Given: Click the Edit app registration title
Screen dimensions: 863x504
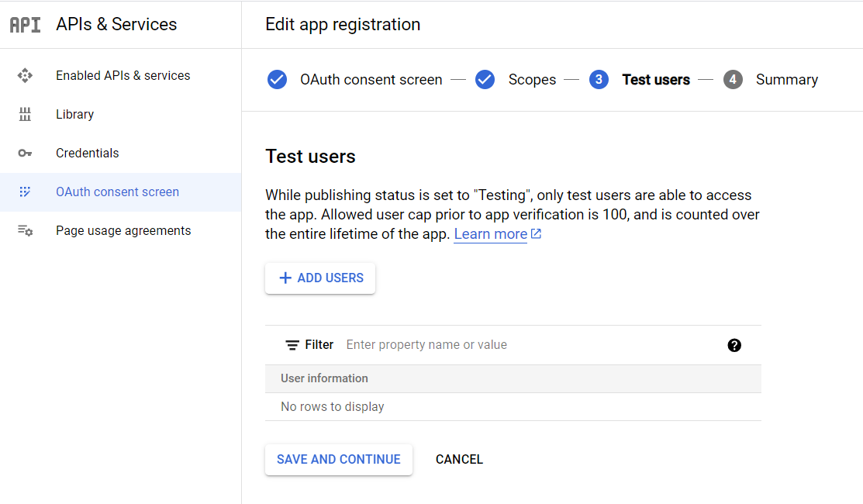Looking at the screenshot, I should click(343, 25).
